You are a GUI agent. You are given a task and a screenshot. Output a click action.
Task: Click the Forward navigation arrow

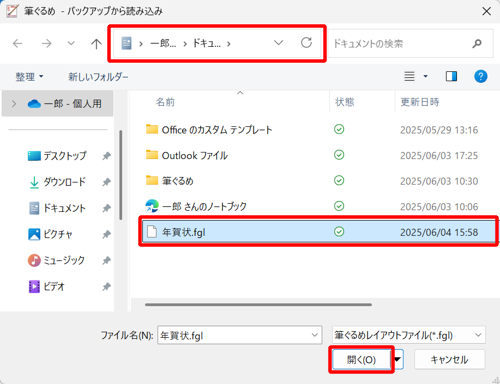46,43
